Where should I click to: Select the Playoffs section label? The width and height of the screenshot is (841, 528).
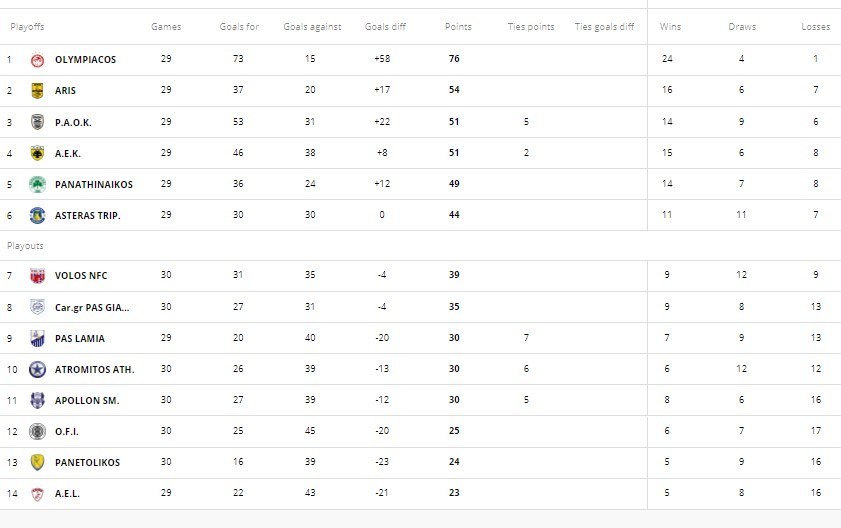pos(27,27)
